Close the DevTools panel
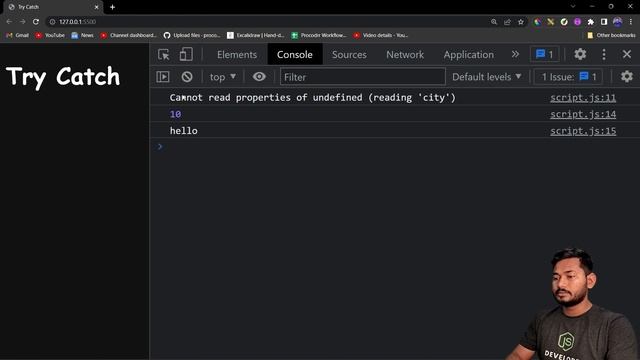This screenshot has width=640, height=360. 627,54
